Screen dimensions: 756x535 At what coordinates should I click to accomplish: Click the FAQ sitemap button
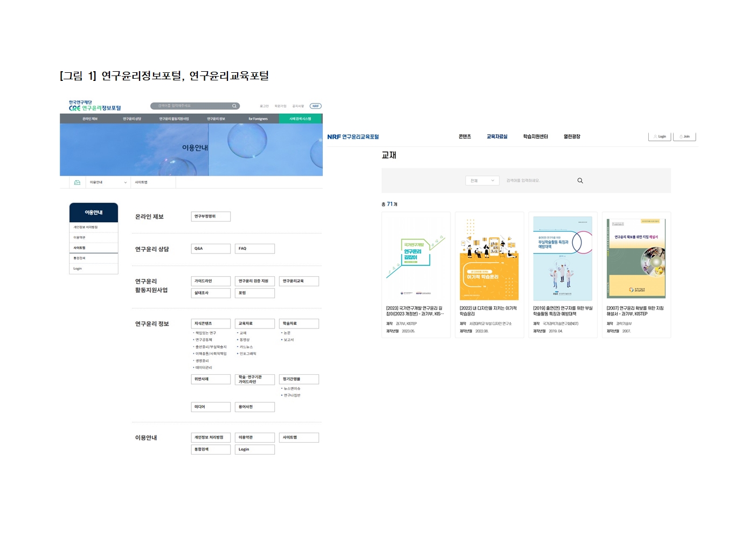[254, 249]
